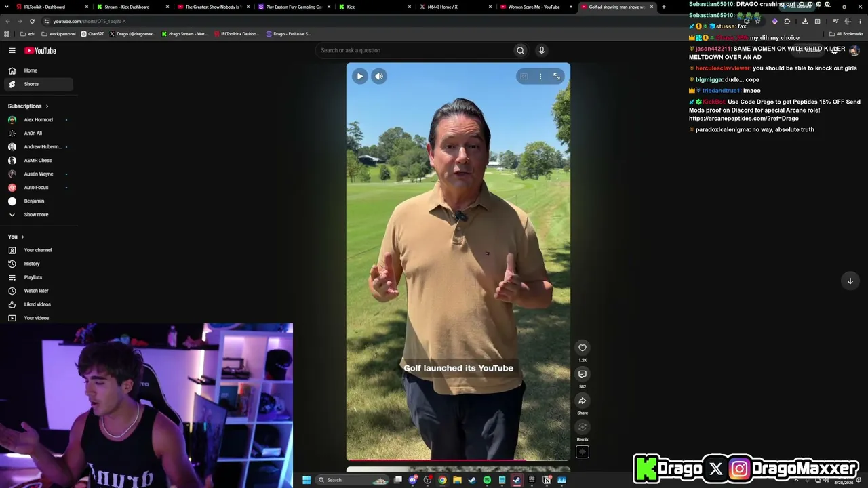The height and width of the screenshot is (488, 868).
Task: Remix this Short
Action: pyautogui.click(x=583, y=427)
